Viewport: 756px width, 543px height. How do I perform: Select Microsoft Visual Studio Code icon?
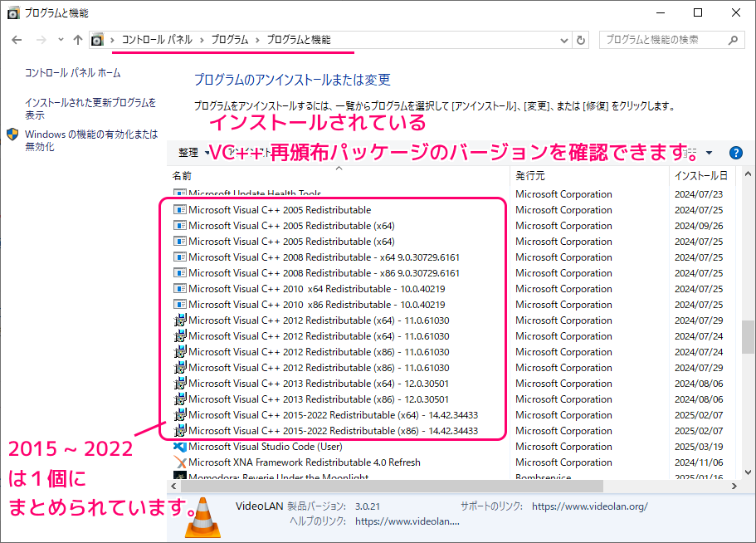click(180, 447)
